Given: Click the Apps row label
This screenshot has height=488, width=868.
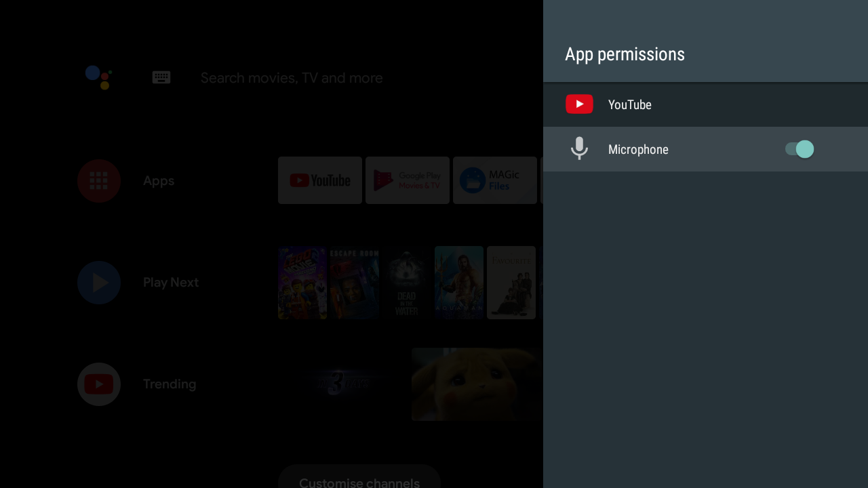Looking at the screenshot, I should click(x=159, y=181).
